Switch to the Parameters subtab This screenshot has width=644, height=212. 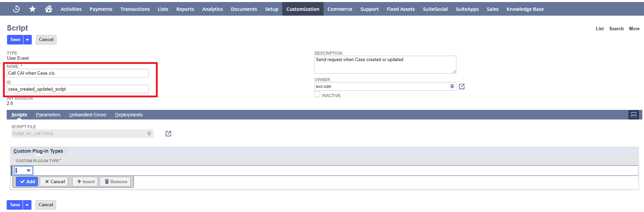pos(48,115)
